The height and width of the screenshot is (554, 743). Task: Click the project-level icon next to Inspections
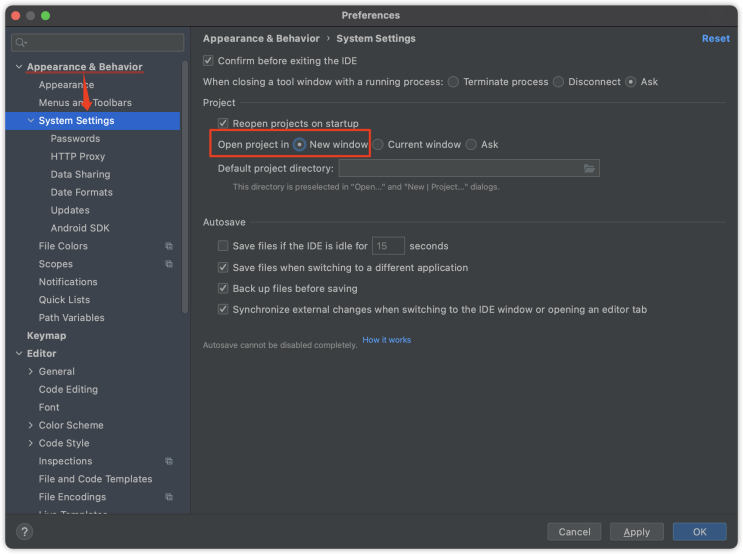click(x=169, y=461)
